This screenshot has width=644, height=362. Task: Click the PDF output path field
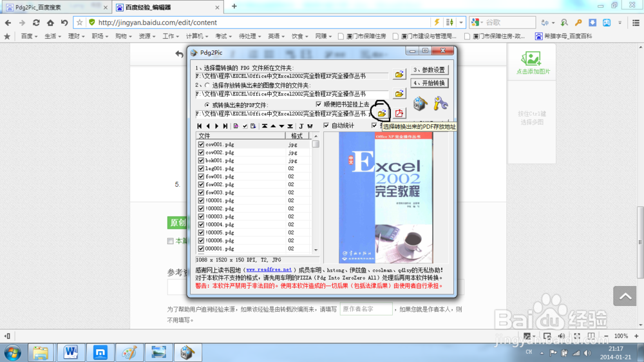(x=284, y=114)
